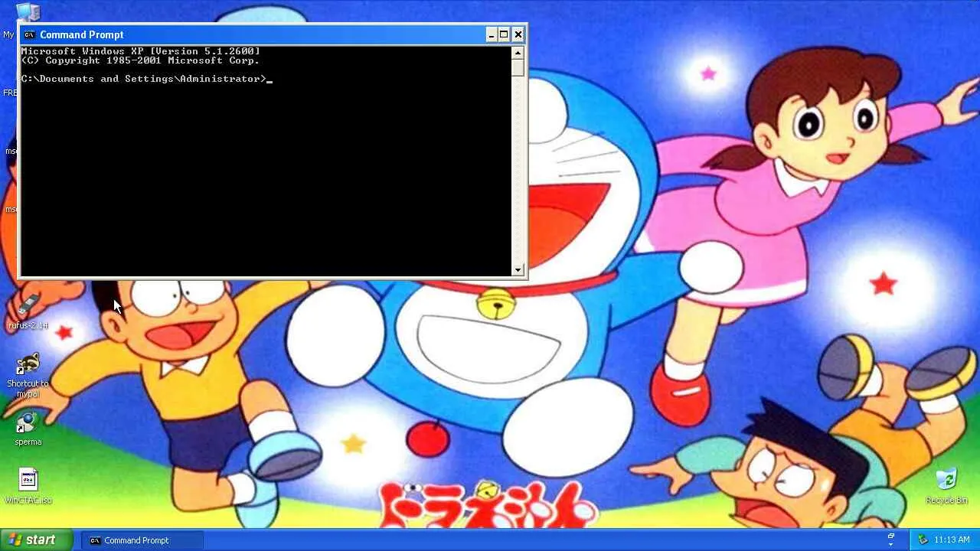Click the Command Prompt title bar text

coord(81,34)
